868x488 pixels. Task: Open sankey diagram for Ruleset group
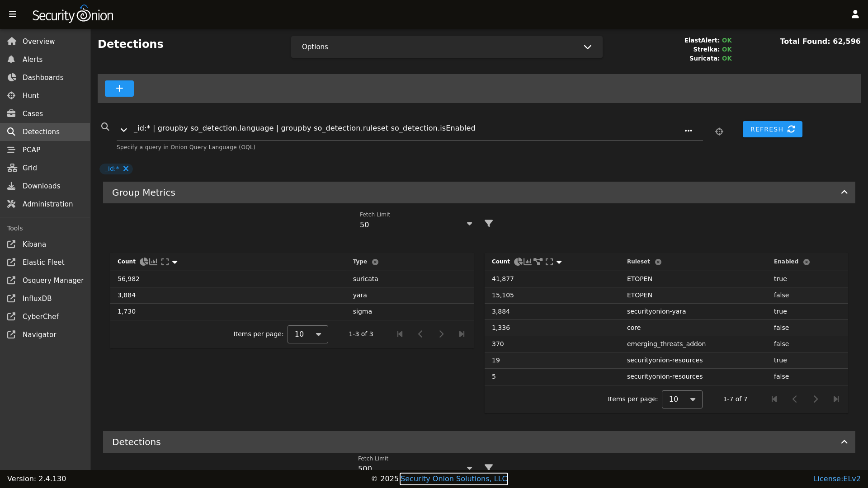[x=538, y=262]
